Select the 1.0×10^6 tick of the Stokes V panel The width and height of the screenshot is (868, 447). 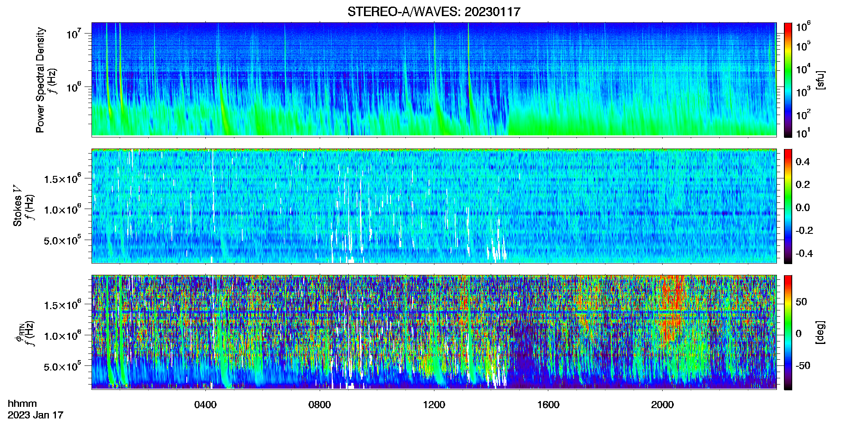pyautogui.click(x=63, y=209)
